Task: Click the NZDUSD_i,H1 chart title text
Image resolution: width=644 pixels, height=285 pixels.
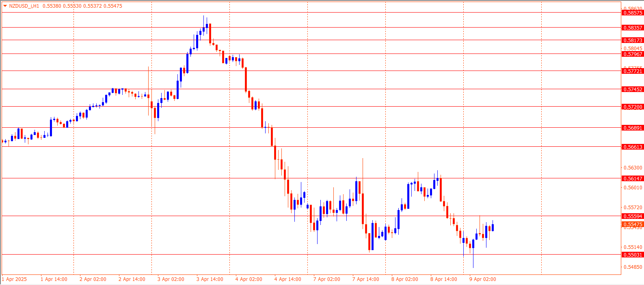Action: tap(24, 6)
